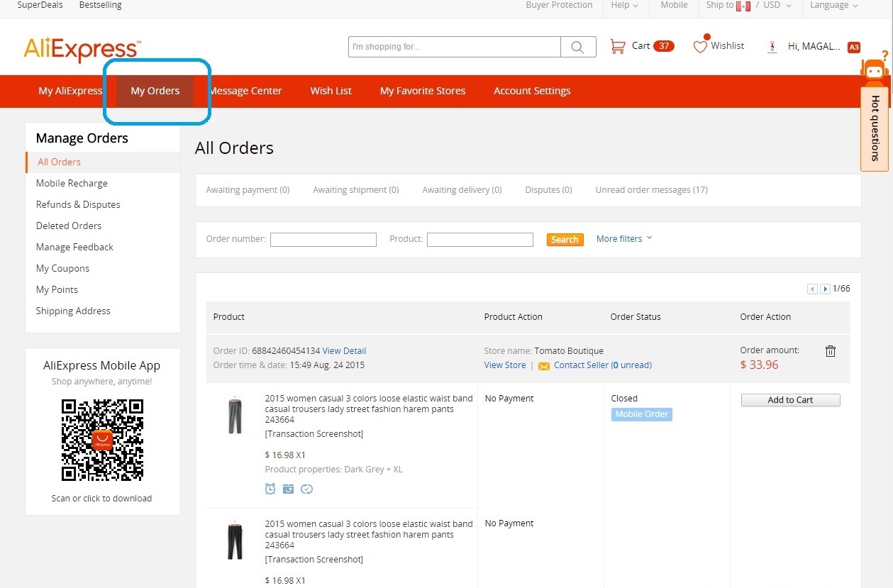Screen dimensions: 893x588
Task: Open Manage Feedback
Action: (74, 247)
